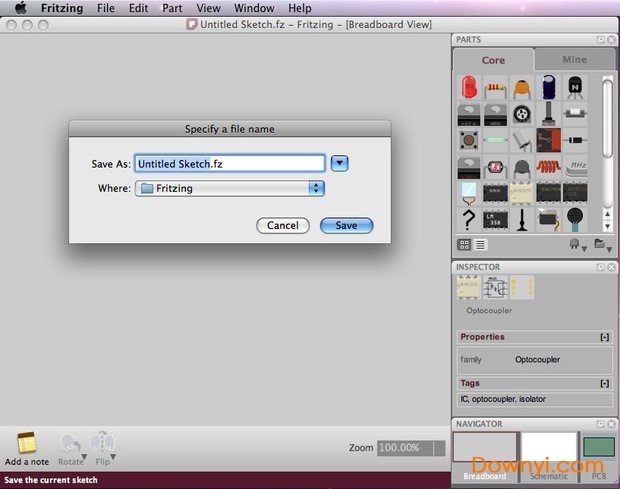
Task: Choose the blue electrolytic capacitor part
Action: click(x=548, y=89)
